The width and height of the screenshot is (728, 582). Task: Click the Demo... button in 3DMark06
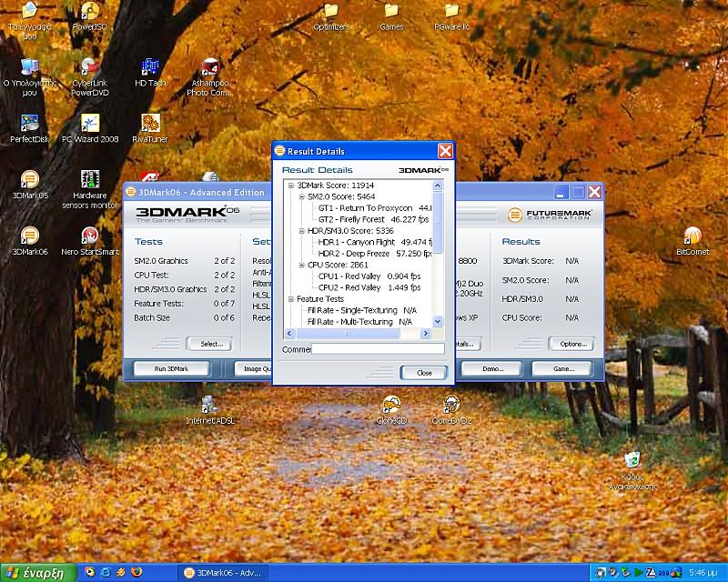coord(492,369)
